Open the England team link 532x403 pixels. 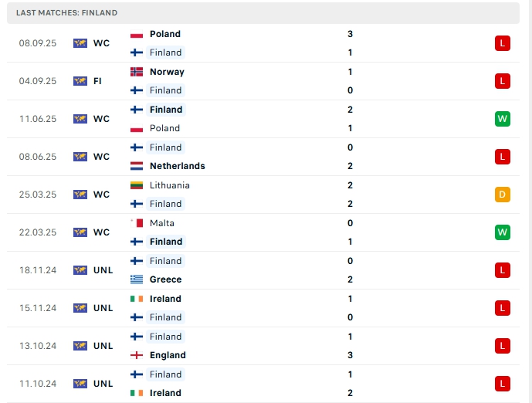[x=168, y=355]
